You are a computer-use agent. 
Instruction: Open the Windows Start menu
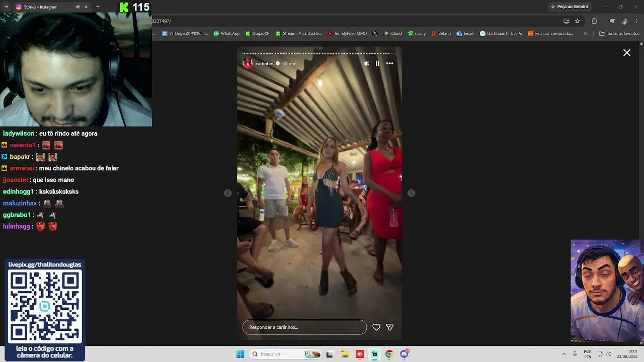click(240, 354)
